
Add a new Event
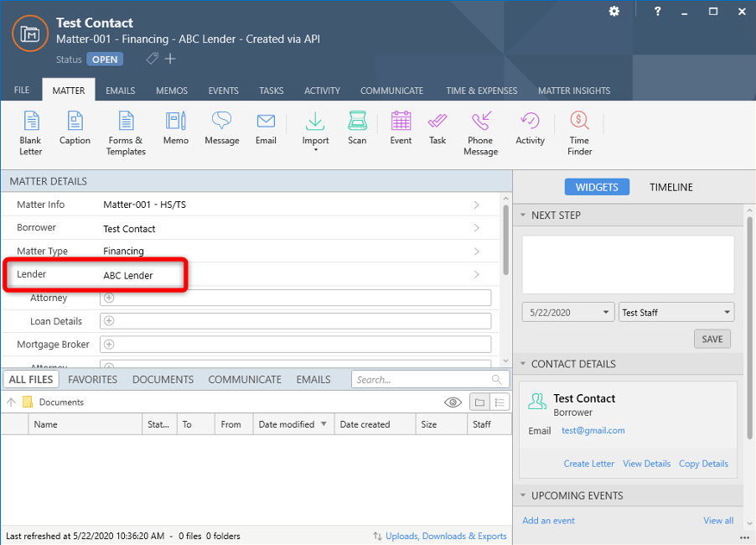click(401, 127)
